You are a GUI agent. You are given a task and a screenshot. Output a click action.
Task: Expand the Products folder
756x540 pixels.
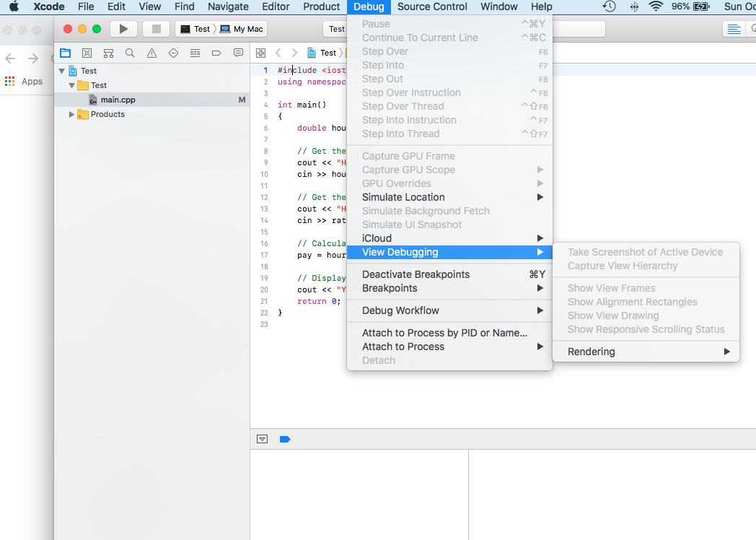71,114
